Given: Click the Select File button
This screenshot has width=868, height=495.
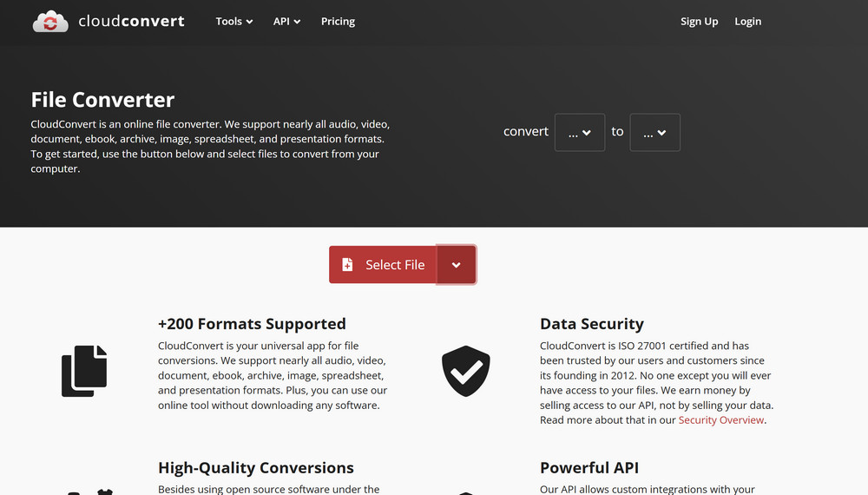Looking at the screenshot, I should click(383, 265).
